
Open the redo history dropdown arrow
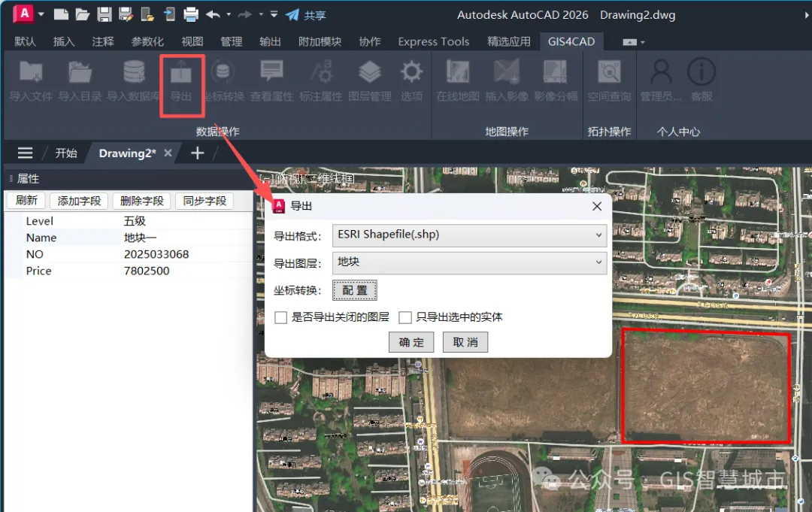261,14
